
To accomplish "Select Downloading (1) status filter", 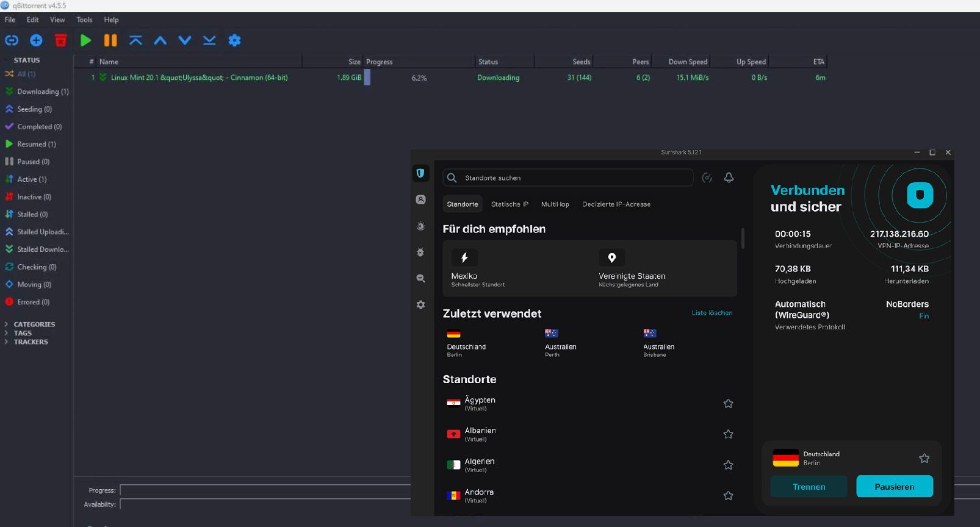I will (37, 91).
